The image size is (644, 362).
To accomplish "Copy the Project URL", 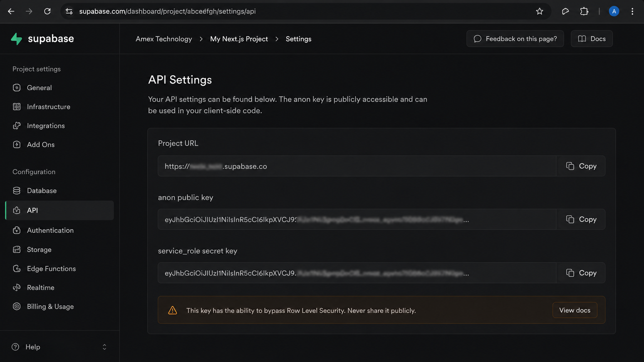I will (581, 166).
